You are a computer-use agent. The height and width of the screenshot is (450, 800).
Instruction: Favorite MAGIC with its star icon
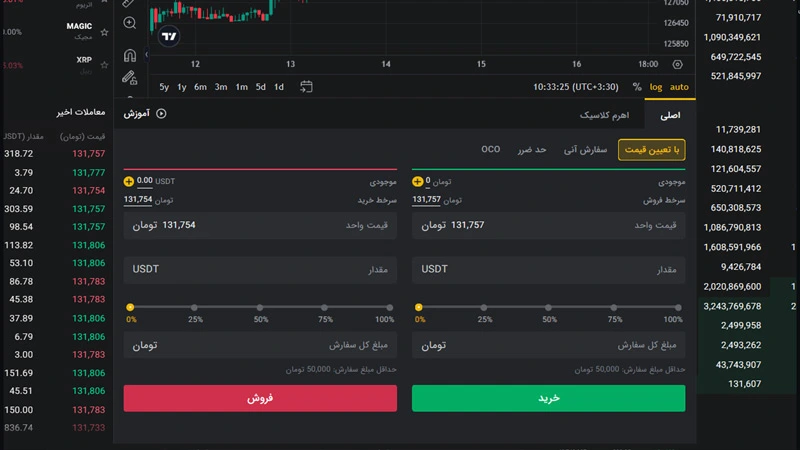(x=105, y=32)
